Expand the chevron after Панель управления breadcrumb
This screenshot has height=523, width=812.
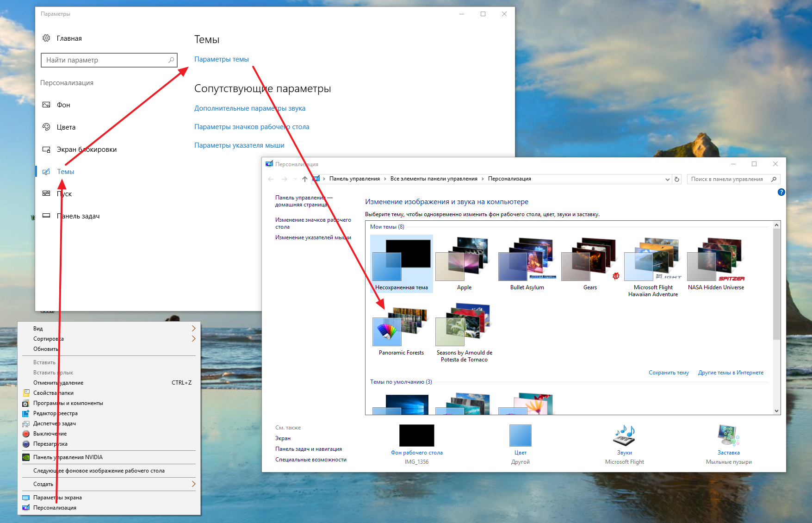[385, 179]
